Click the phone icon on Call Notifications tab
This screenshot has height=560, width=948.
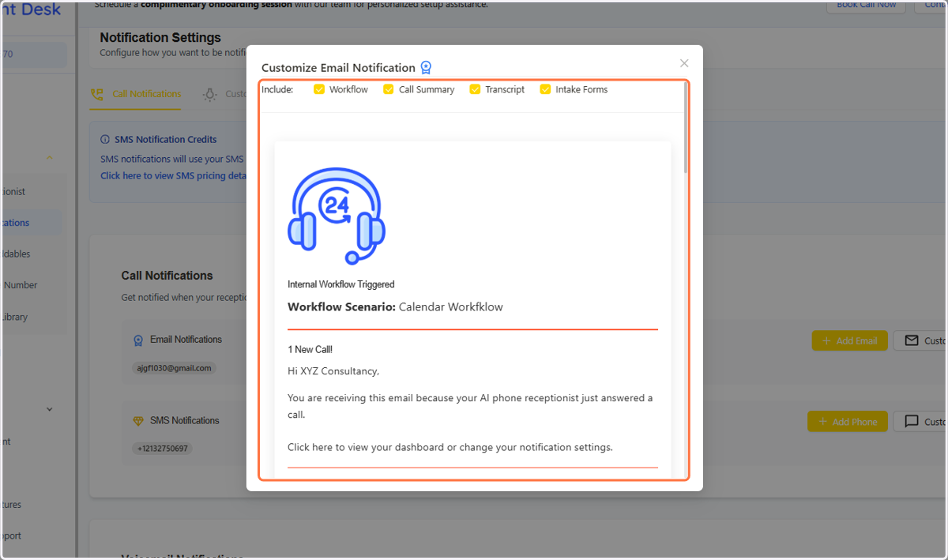click(x=97, y=94)
